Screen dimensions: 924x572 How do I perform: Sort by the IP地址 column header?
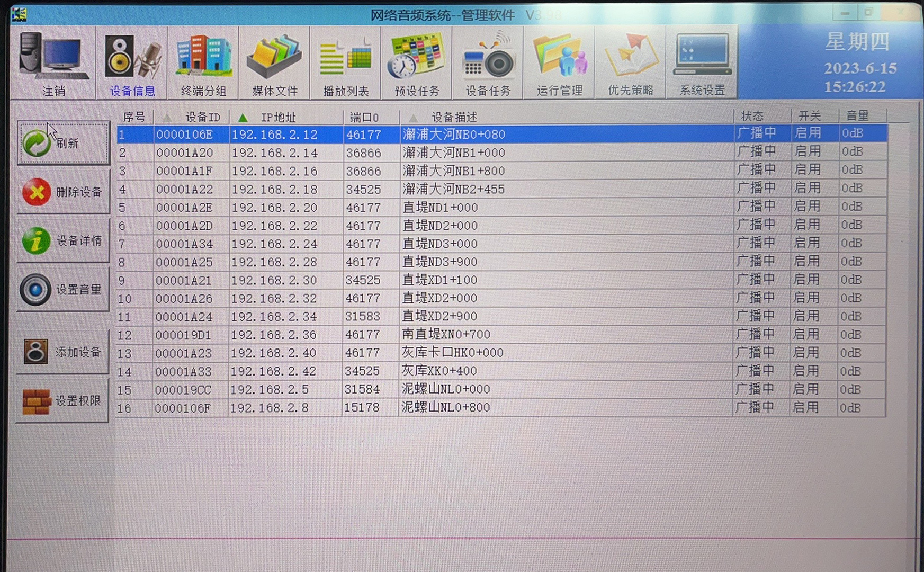coord(278,118)
